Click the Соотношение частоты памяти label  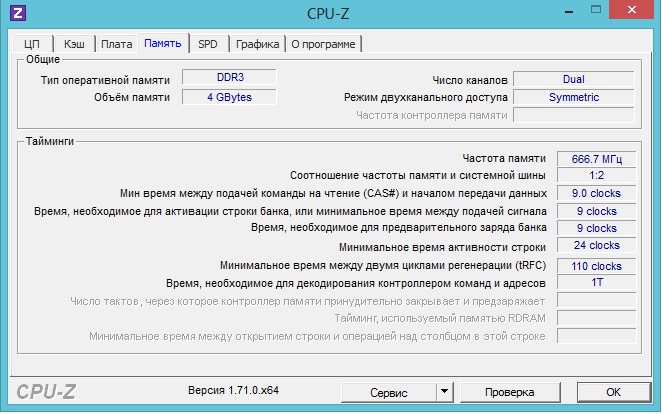(418, 176)
